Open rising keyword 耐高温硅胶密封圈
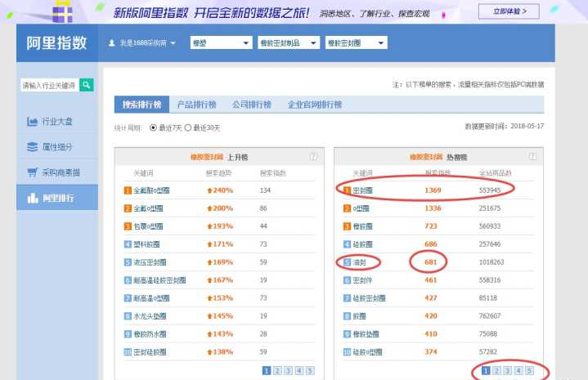 (x=159, y=280)
